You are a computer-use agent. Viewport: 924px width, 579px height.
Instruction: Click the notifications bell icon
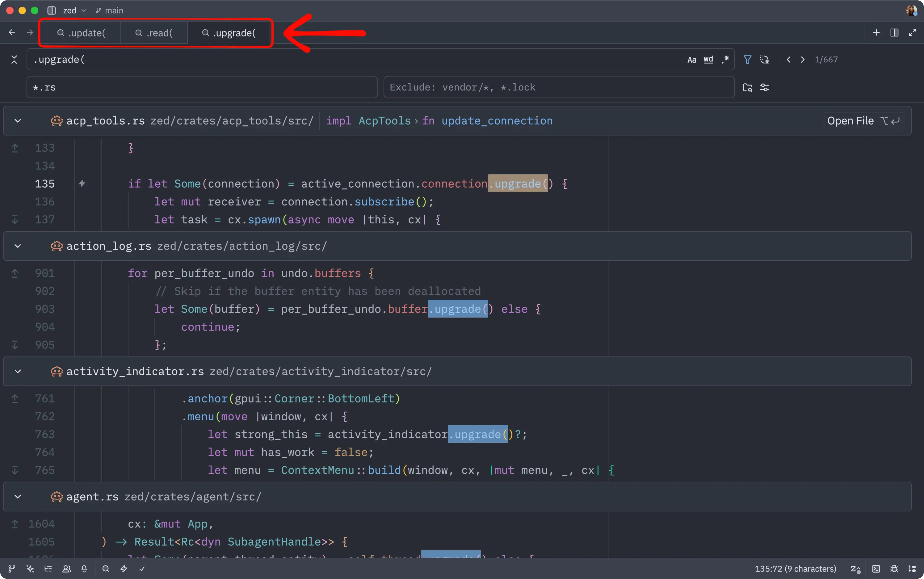click(x=84, y=569)
